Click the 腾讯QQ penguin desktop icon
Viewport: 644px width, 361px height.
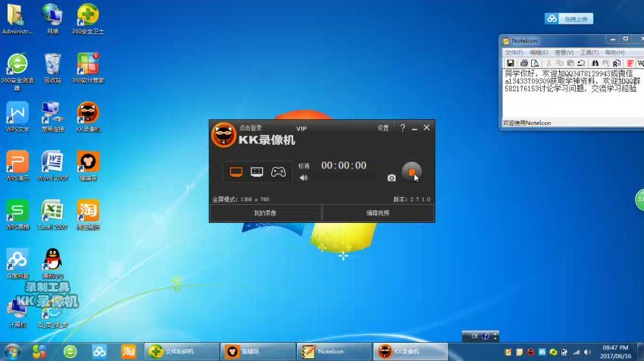pos(52,264)
